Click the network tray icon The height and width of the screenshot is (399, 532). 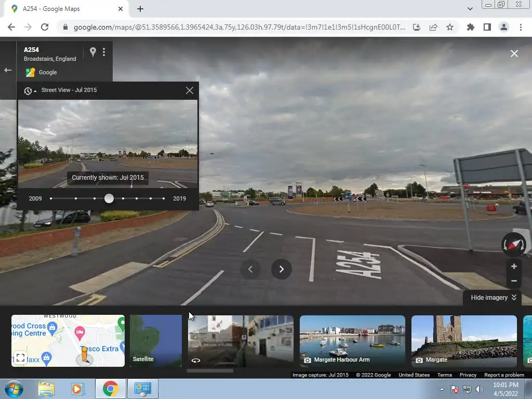pyautogui.click(x=467, y=389)
